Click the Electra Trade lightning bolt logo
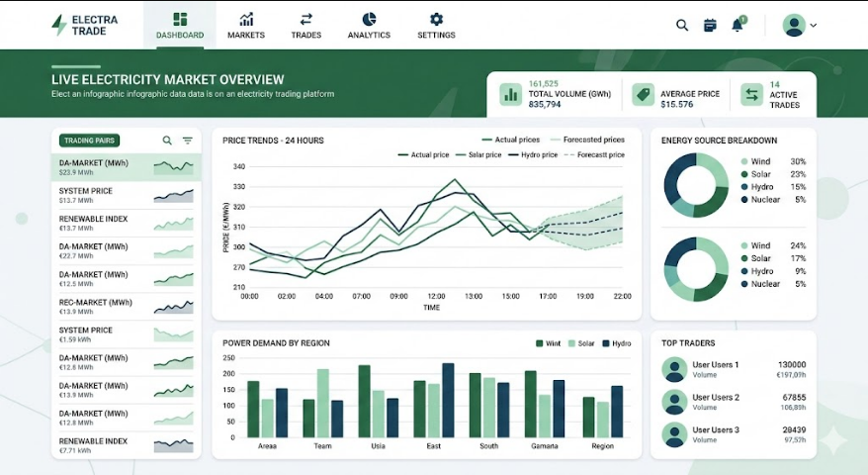868x475 pixels. tap(58, 25)
